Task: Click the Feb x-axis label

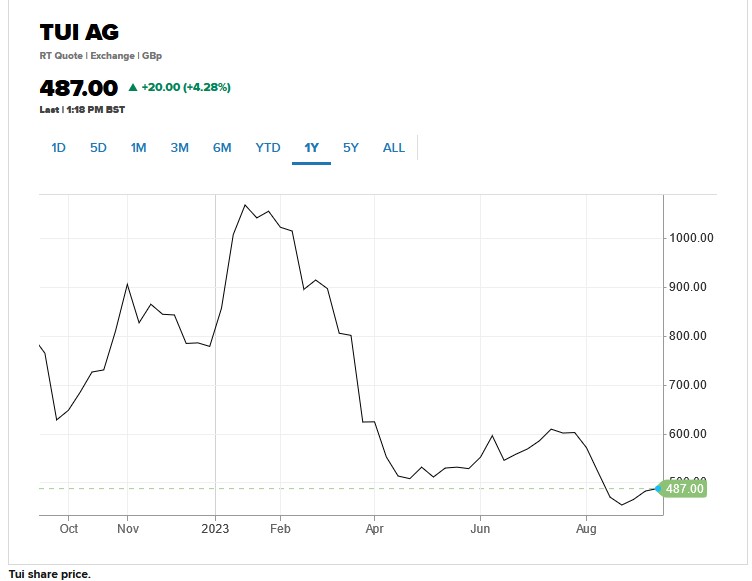Action: (x=280, y=529)
